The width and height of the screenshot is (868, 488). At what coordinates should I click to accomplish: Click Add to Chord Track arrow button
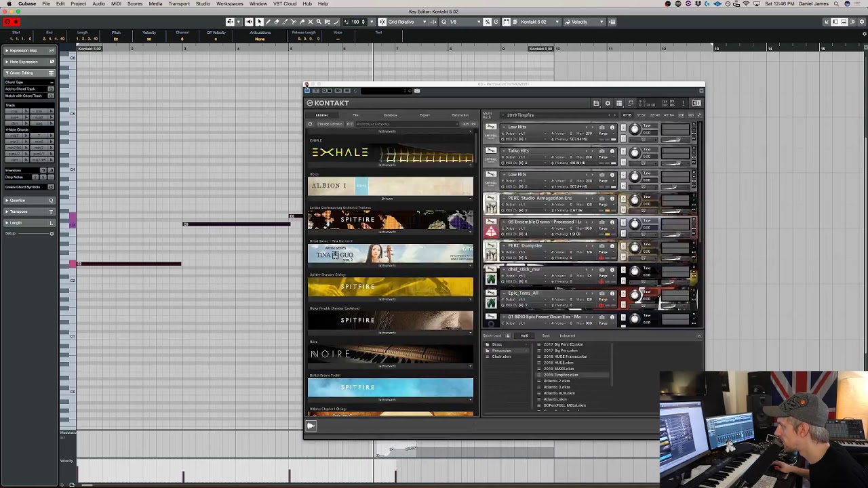50,89
